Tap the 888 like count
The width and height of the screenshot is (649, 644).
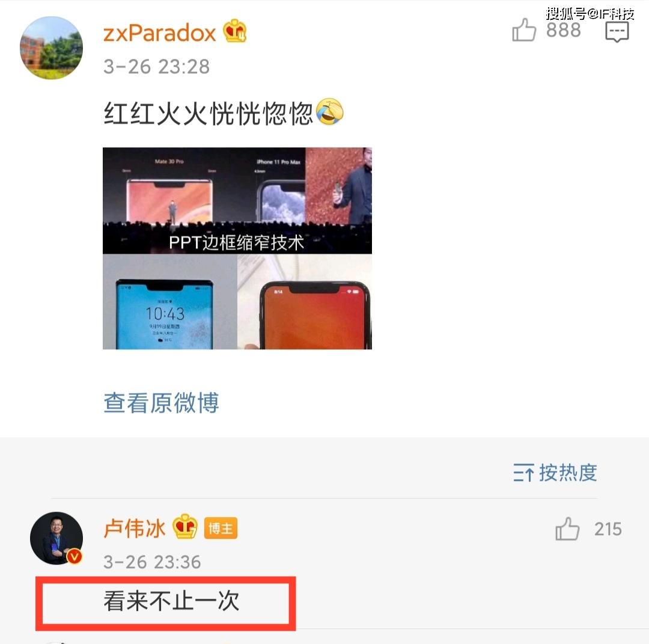563,30
